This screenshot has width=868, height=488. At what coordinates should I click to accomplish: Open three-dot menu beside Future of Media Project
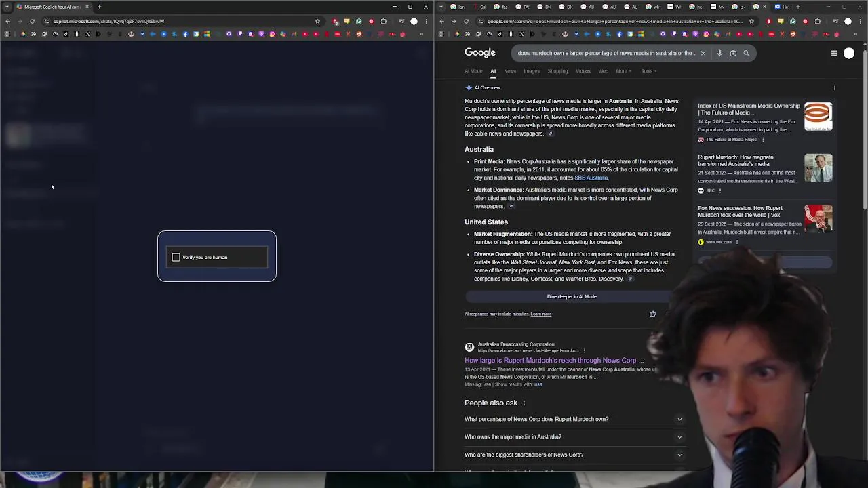763,140
